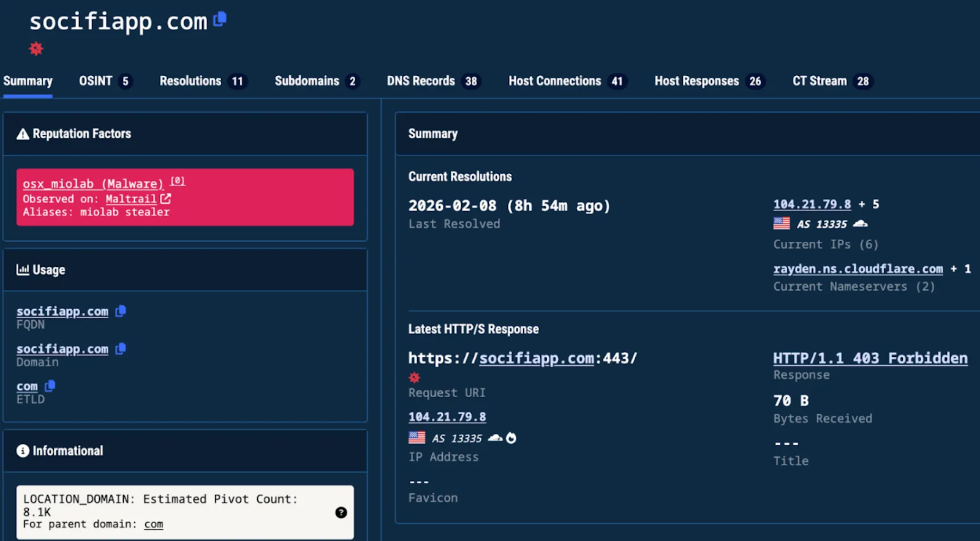
Task: Copy the Domain sociffiapp.com value
Action: tap(121, 349)
